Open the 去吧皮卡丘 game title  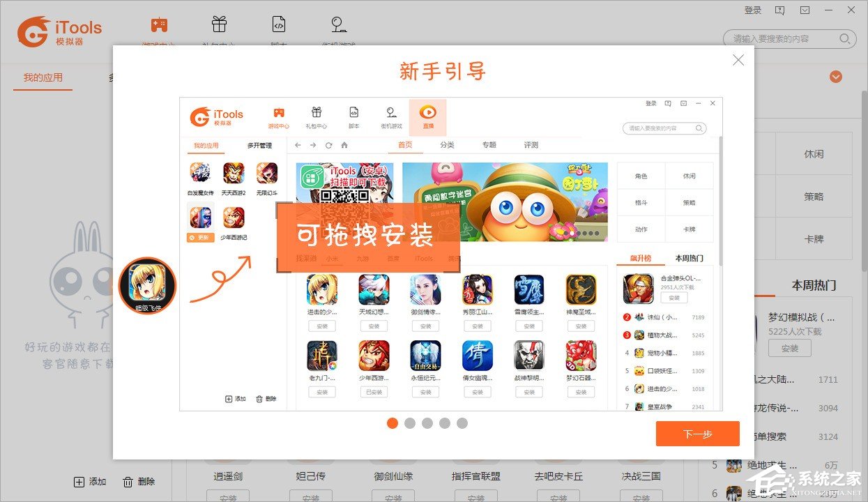558,476
